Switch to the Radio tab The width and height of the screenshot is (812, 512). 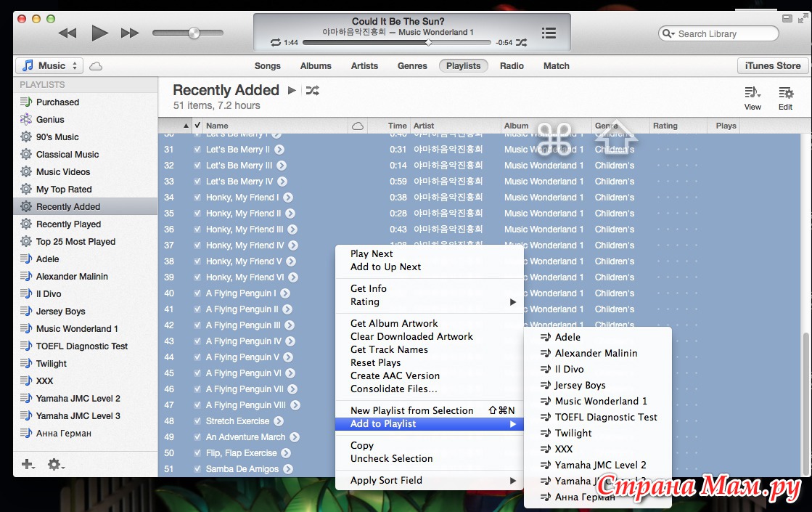[512, 66]
